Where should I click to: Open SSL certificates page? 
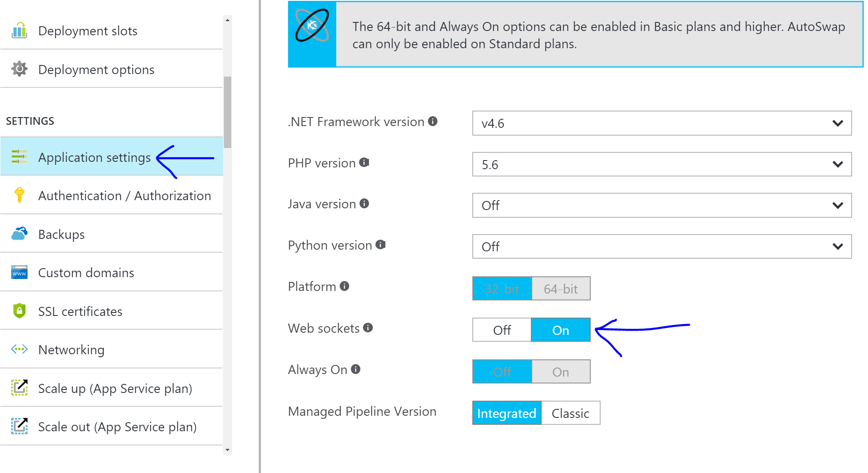[112, 311]
